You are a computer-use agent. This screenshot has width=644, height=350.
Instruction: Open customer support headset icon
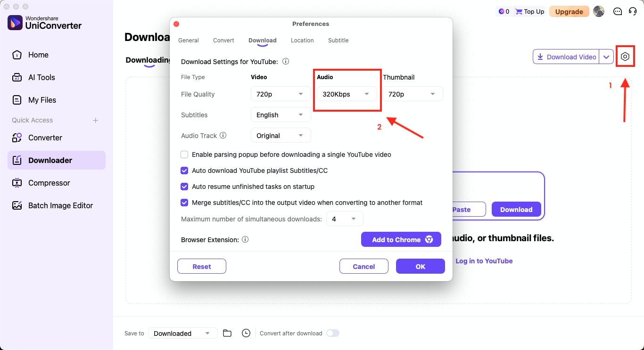[x=633, y=11]
